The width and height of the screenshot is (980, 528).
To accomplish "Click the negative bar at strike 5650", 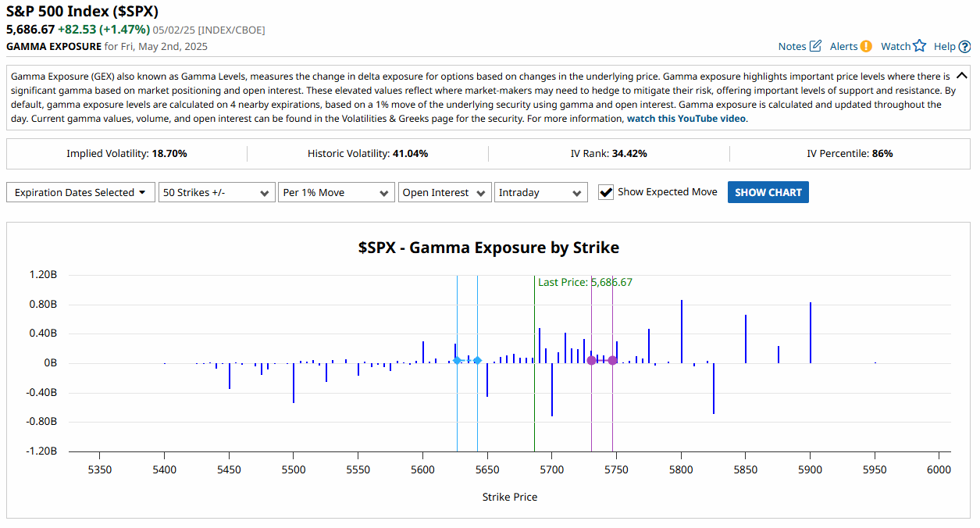I will tap(487, 380).
